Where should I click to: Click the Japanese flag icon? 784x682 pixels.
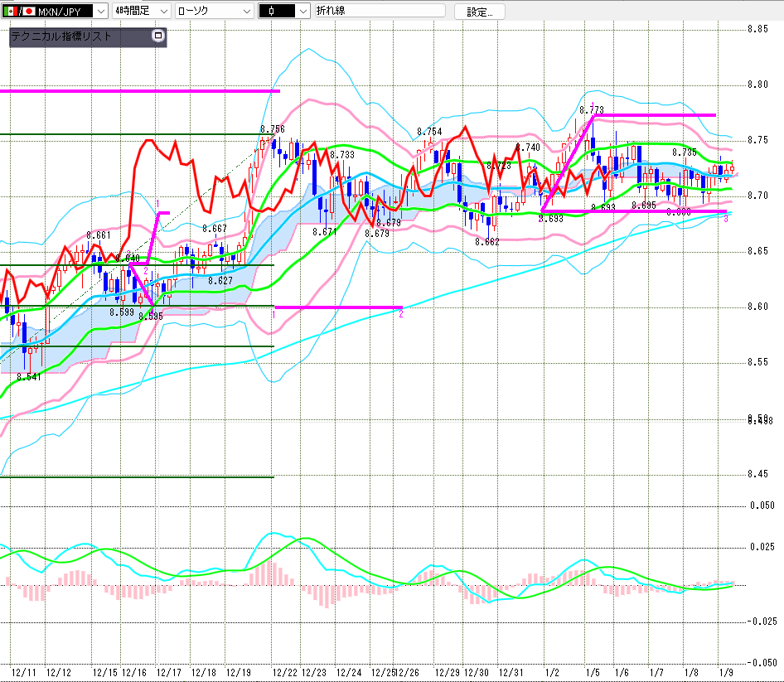(x=29, y=12)
